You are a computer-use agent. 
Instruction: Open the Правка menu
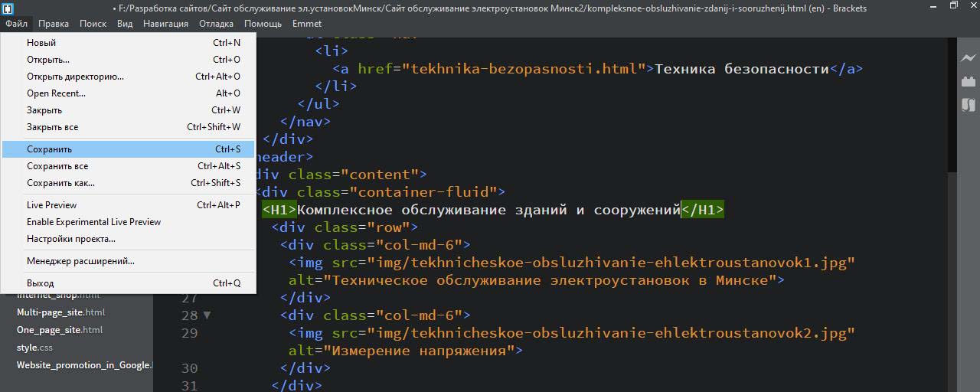[54, 24]
